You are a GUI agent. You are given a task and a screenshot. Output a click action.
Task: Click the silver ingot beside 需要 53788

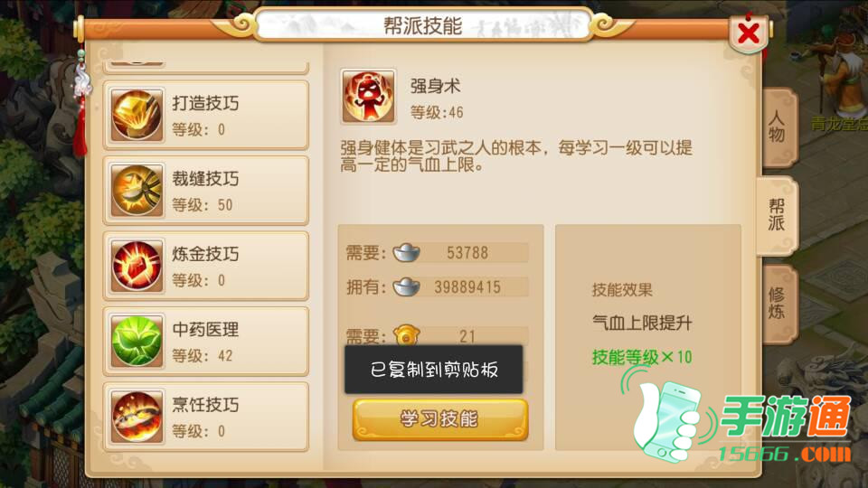tap(406, 253)
